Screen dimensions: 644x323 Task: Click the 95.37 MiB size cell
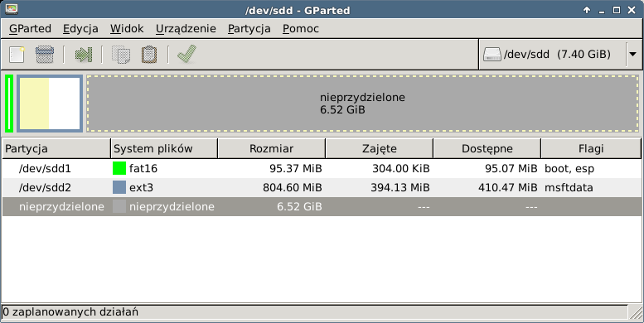point(296,168)
